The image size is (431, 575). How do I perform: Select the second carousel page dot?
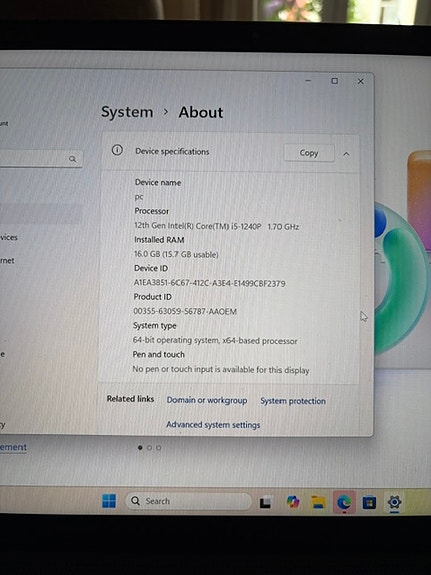[149, 448]
